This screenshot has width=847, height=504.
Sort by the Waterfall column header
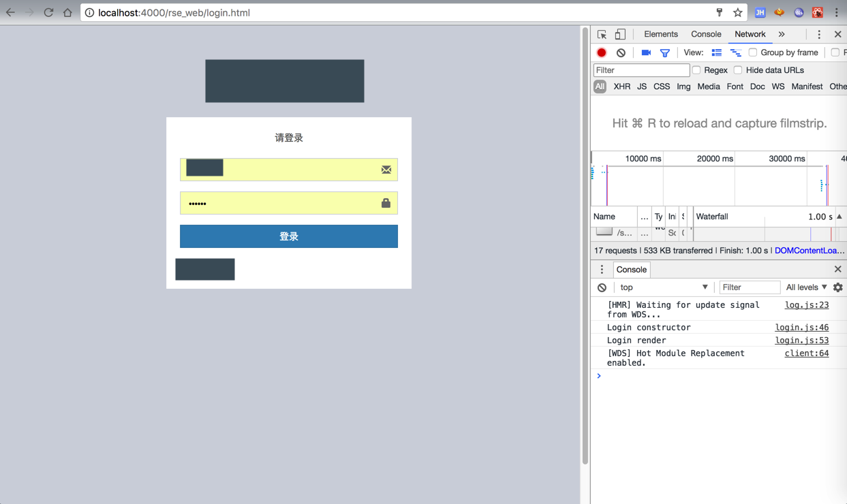[x=763, y=217]
